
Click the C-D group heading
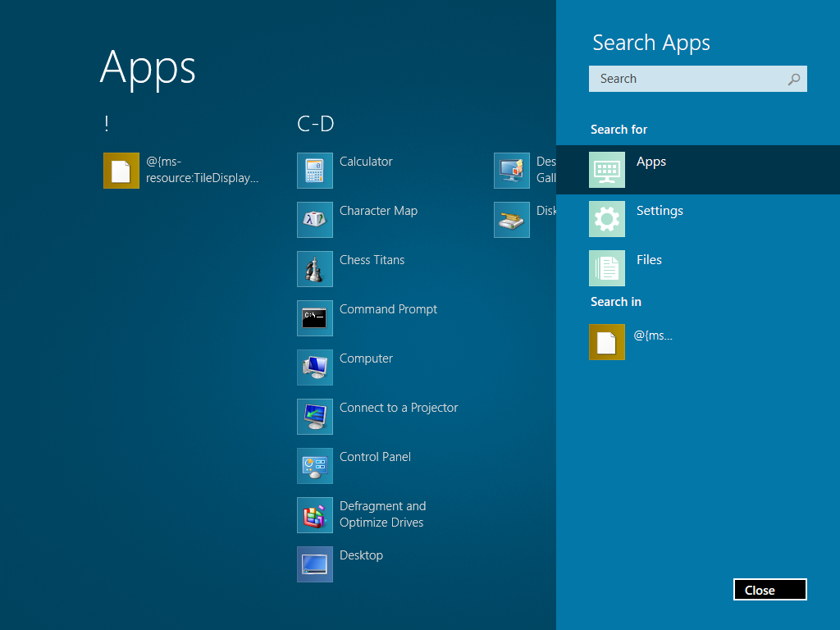[x=316, y=124]
